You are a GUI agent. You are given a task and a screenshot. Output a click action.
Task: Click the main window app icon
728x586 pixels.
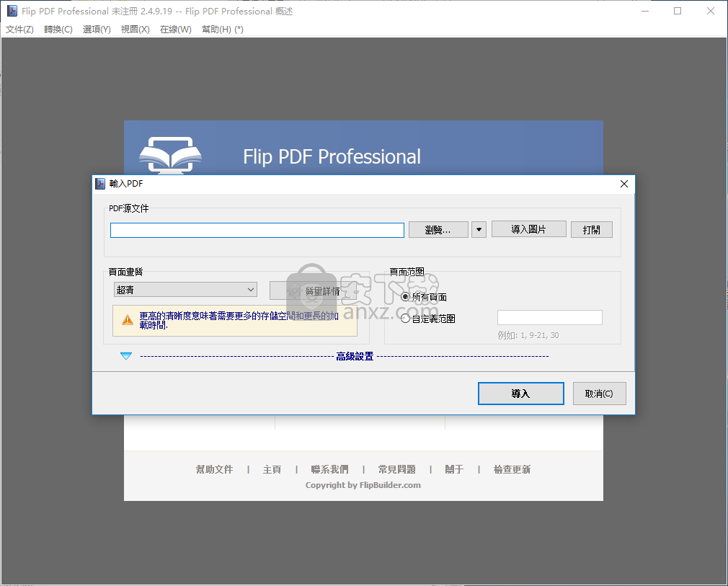coord(12,11)
